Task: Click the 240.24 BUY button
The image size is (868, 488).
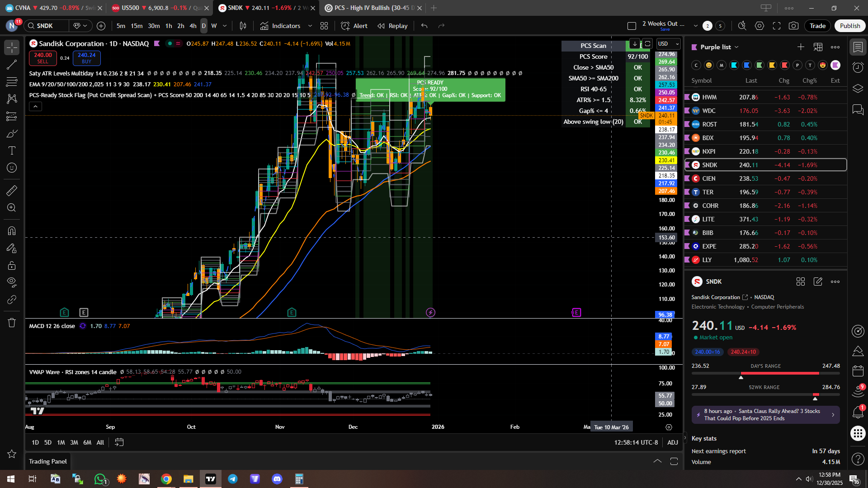Action: [86, 58]
